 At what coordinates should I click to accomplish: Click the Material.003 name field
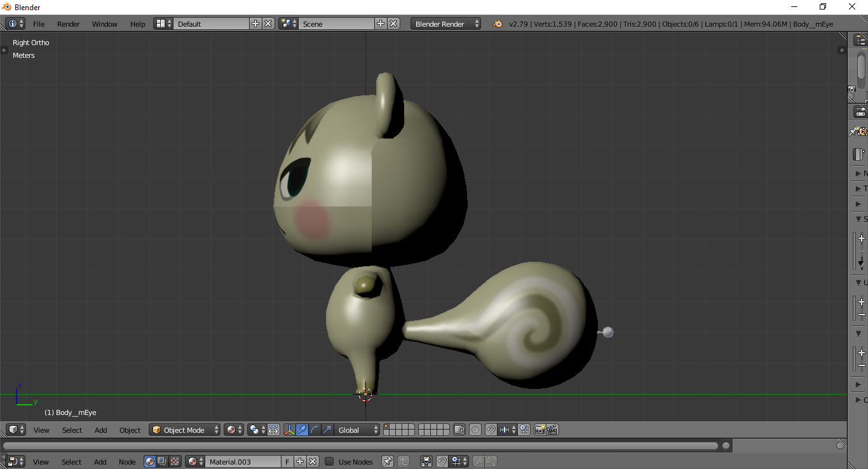pos(243,462)
